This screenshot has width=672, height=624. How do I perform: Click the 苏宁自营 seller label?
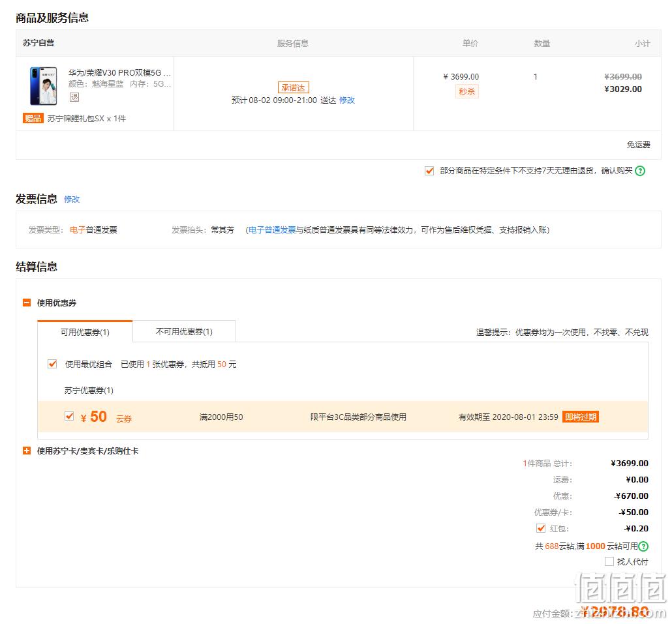point(38,43)
